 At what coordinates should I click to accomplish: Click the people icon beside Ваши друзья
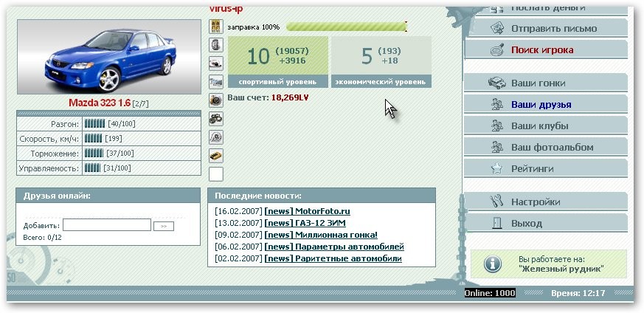pos(497,104)
